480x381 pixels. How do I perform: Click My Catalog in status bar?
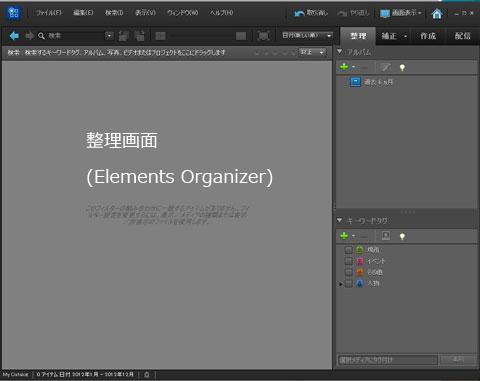click(15, 375)
